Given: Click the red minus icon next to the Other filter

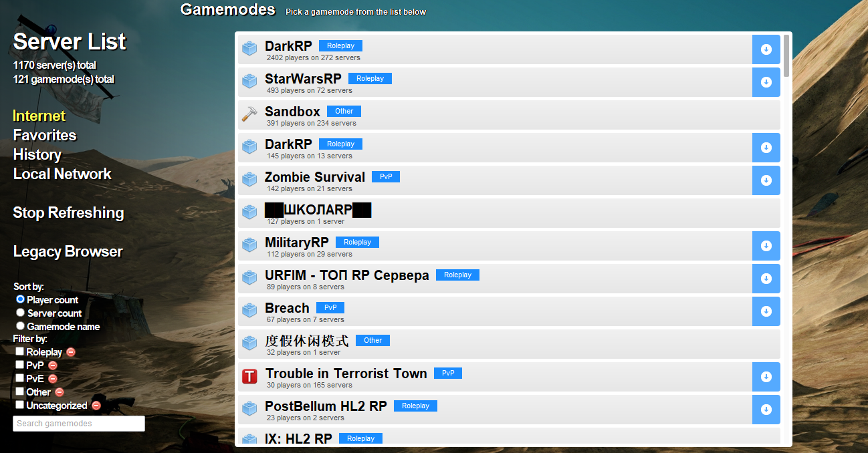Looking at the screenshot, I should pyautogui.click(x=60, y=392).
